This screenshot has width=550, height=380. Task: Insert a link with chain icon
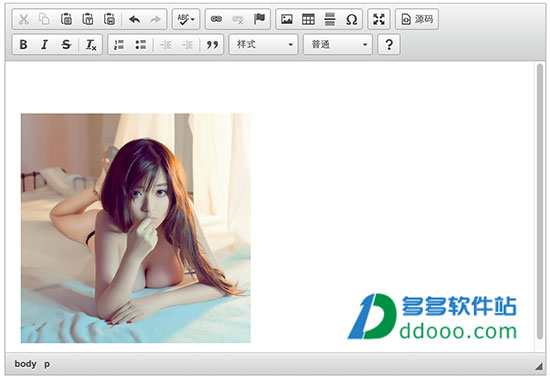pos(216,19)
